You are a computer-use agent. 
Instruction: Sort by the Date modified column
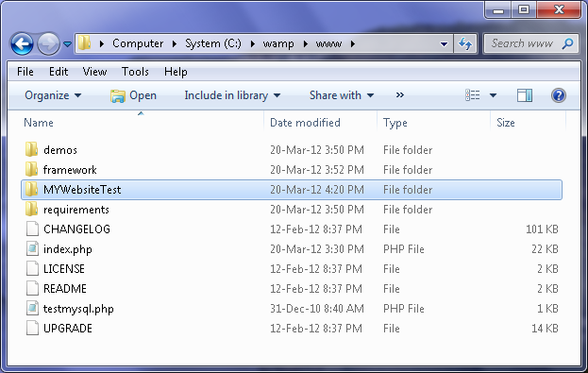click(305, 123)
